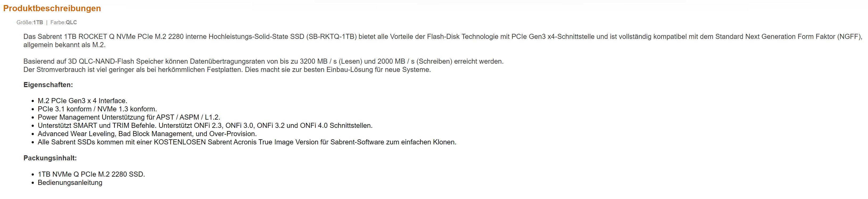
Task: Click the Advanced Wear Leveling bullet
Action: coord(147,133)
